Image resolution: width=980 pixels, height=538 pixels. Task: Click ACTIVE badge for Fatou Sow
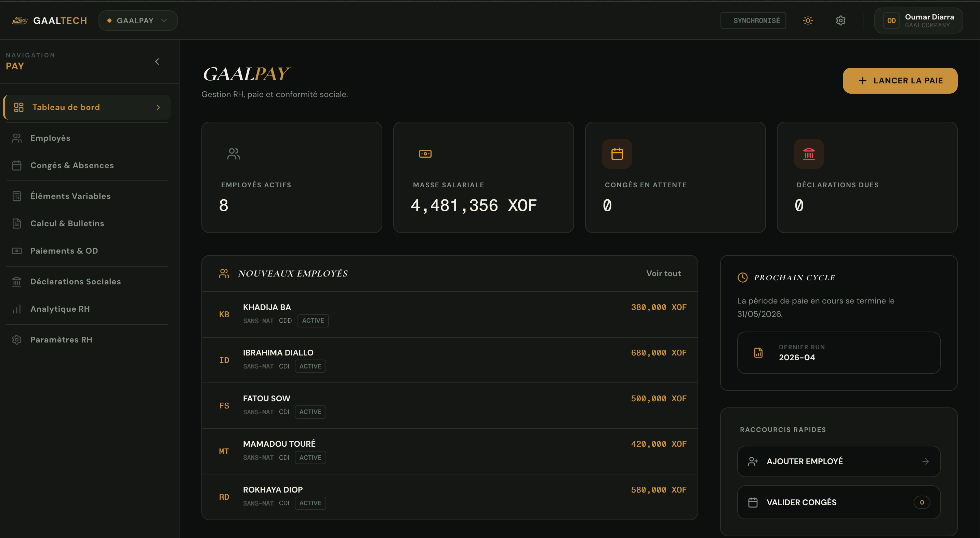coord(310,412)
